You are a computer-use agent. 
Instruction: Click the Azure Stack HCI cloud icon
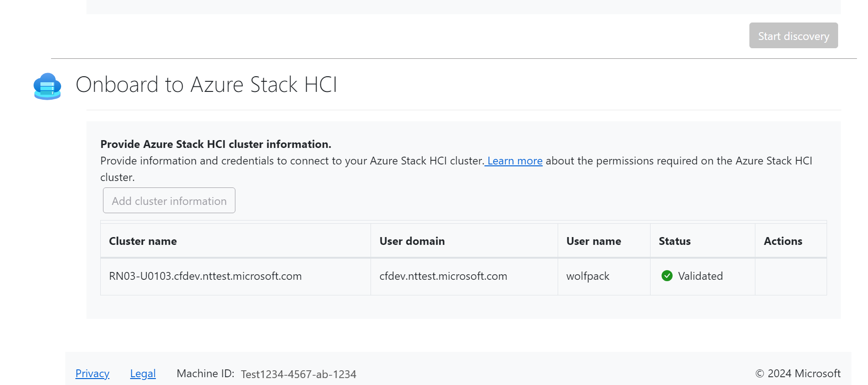(x=47, y=86)
